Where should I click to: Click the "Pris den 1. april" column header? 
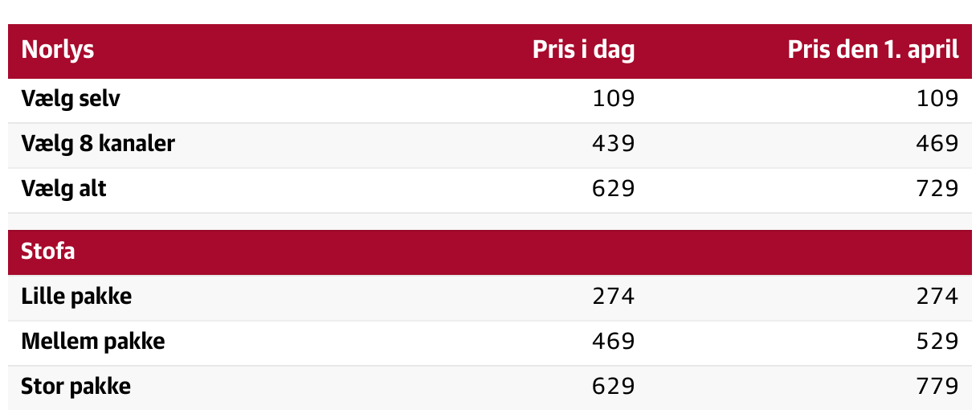(872, 51)
